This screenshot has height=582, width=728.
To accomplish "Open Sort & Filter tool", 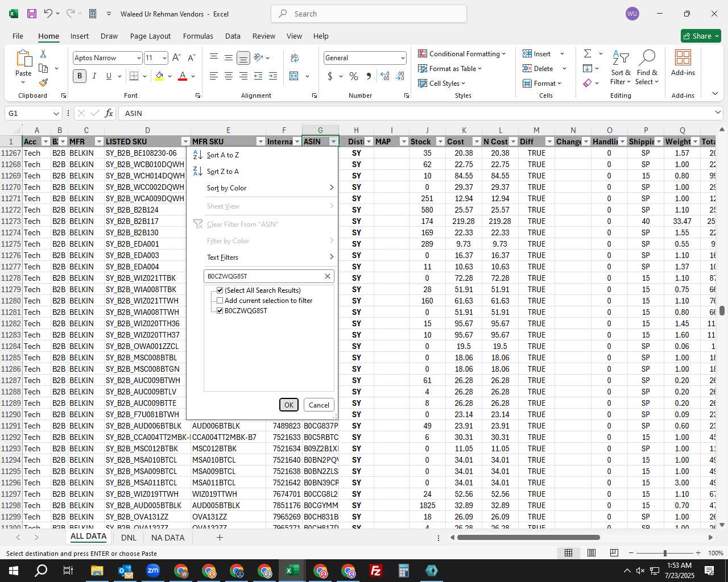I will (x=621, y=68).
